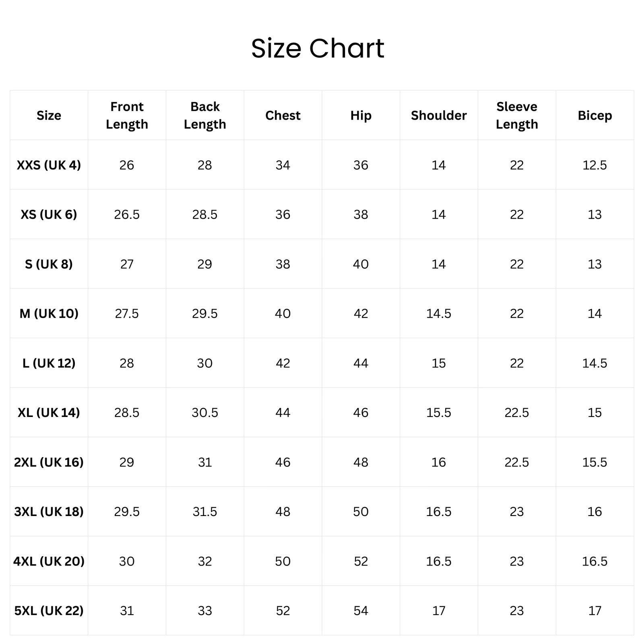Click the Size Chart title
This screenshot has width=644, height=644.
click(x=318, y=49)
